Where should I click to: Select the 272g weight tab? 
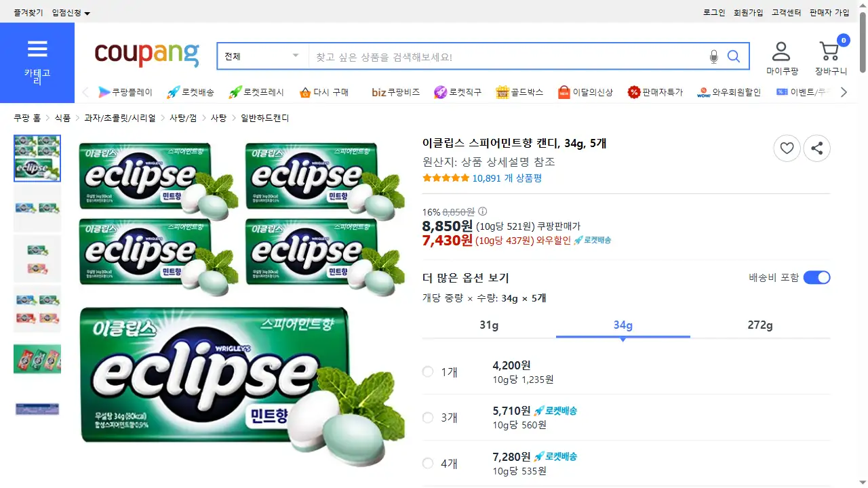point(760,325)
